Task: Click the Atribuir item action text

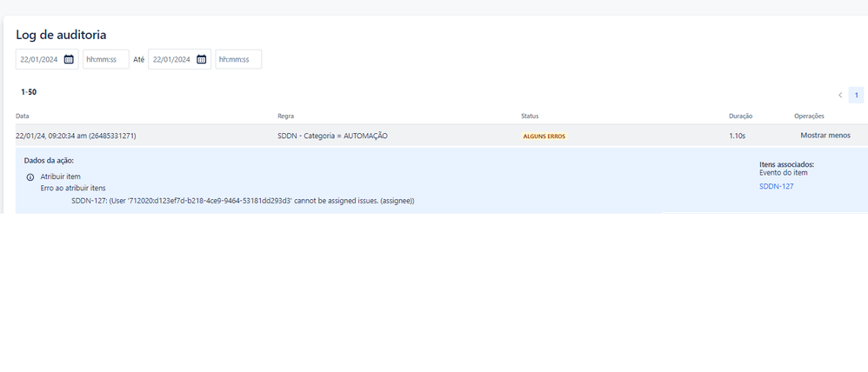Action: point(60,176)
